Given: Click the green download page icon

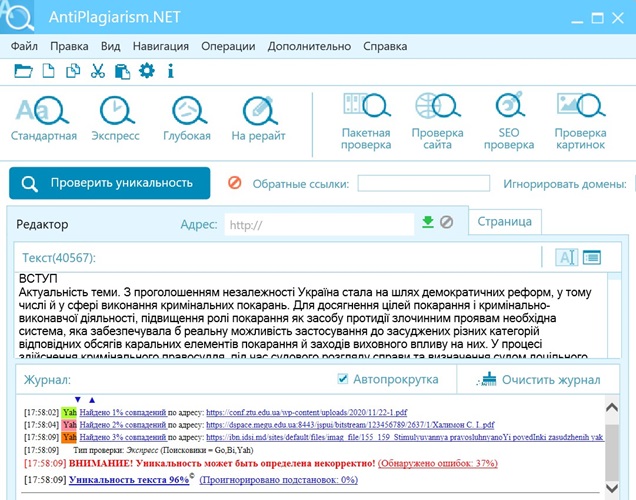Looking at the screenshot, I should coord(428,223).
